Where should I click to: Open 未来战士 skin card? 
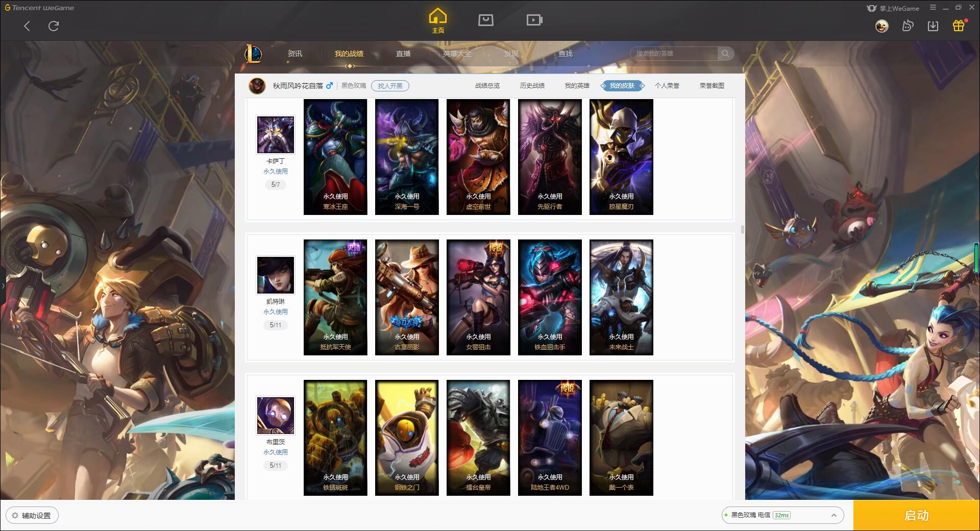coord(621,297)
